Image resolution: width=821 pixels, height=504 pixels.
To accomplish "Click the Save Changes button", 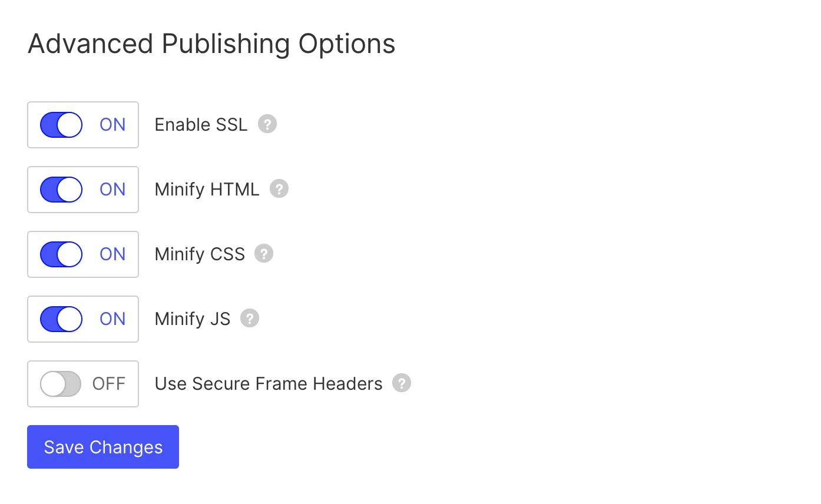I will pos(102,446).
